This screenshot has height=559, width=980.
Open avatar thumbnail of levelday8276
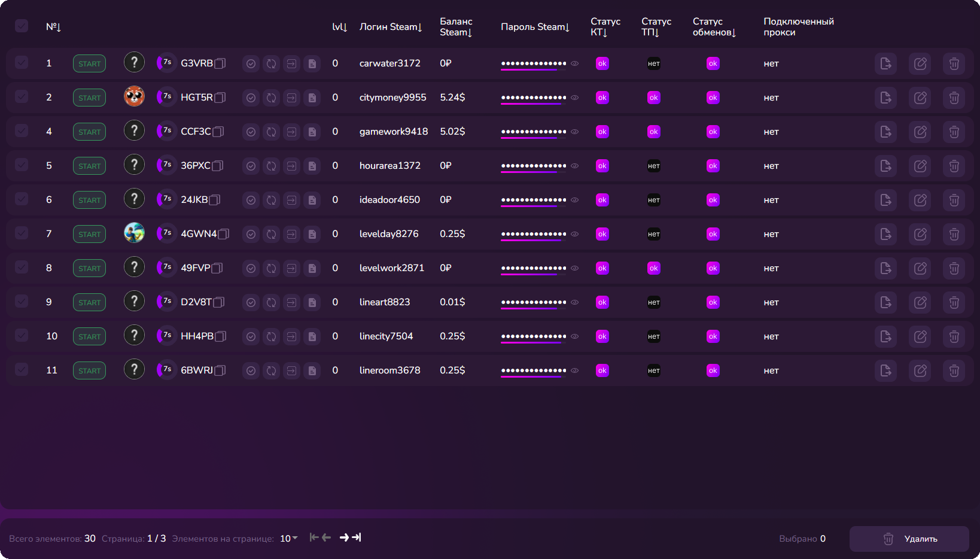pos(134,232)
